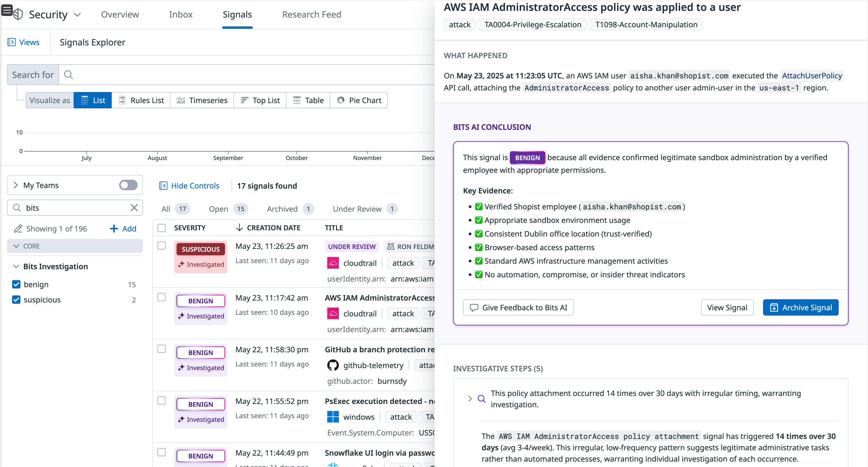The width and height of the screenshot is (868, 467).
Task: Click the Views panel icon
Action: [11, 42]
